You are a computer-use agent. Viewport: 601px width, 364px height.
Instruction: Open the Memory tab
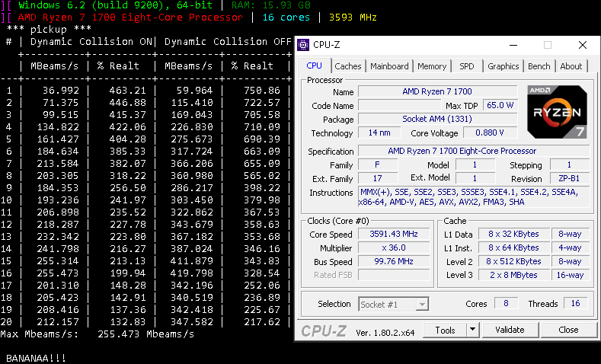432,66
